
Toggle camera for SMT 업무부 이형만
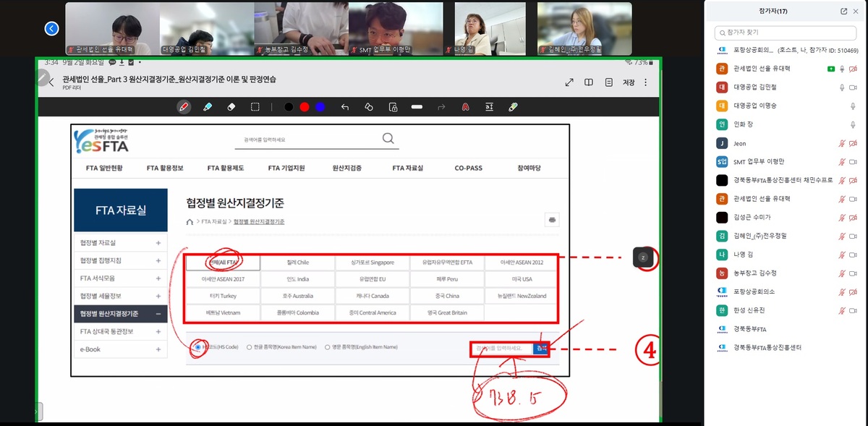tap(854, 161)
